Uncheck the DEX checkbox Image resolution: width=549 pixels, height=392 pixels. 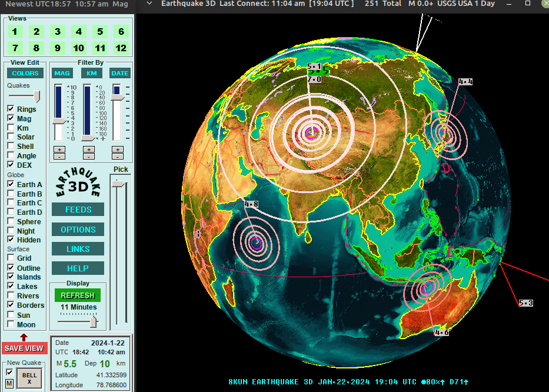pos(11,165)
